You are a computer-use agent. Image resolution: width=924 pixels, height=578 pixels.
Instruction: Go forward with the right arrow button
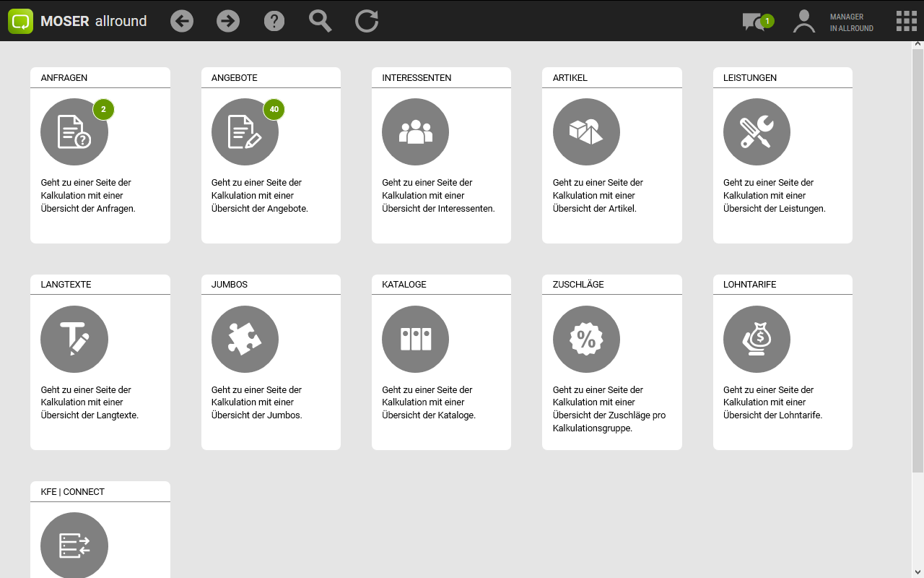coord(228,21)
